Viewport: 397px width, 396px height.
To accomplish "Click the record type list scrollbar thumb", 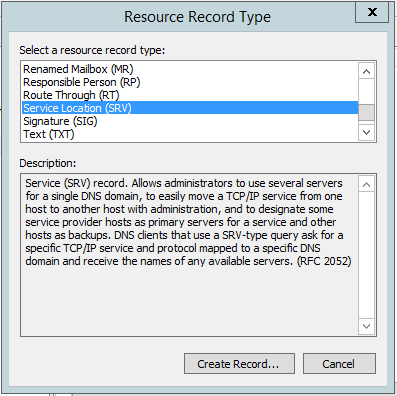I will (366, 112).
